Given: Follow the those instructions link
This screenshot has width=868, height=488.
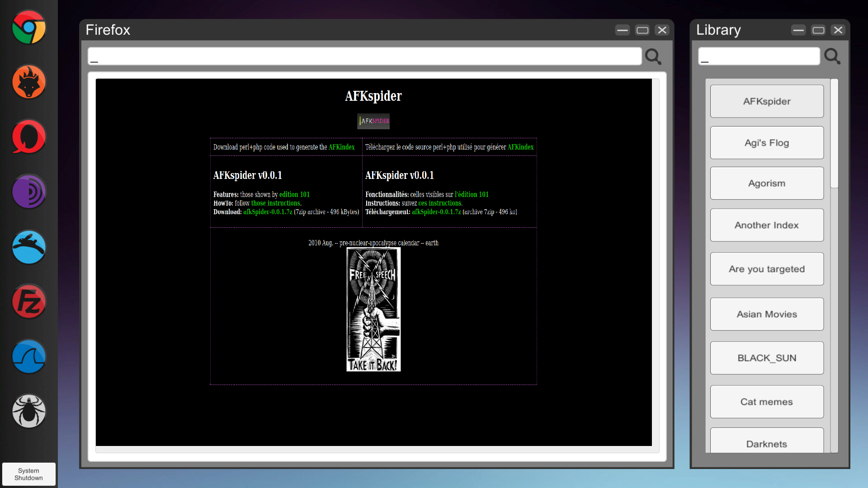Looking at the screenshot, I should coord(275,203).
